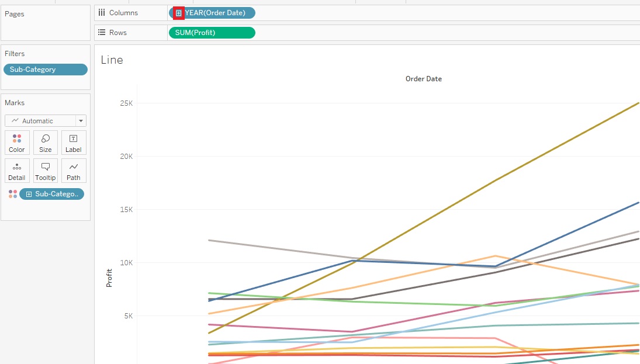Image resolution: width=640 pixels, height=364 pixels.
Task: Click the Marks card label
Action: tap(15, 103)
